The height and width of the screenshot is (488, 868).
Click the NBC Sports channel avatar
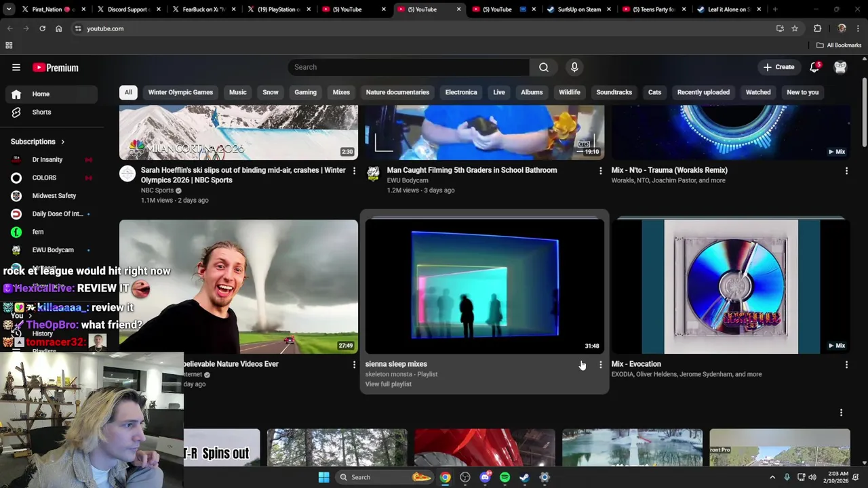tap(127, 174)
